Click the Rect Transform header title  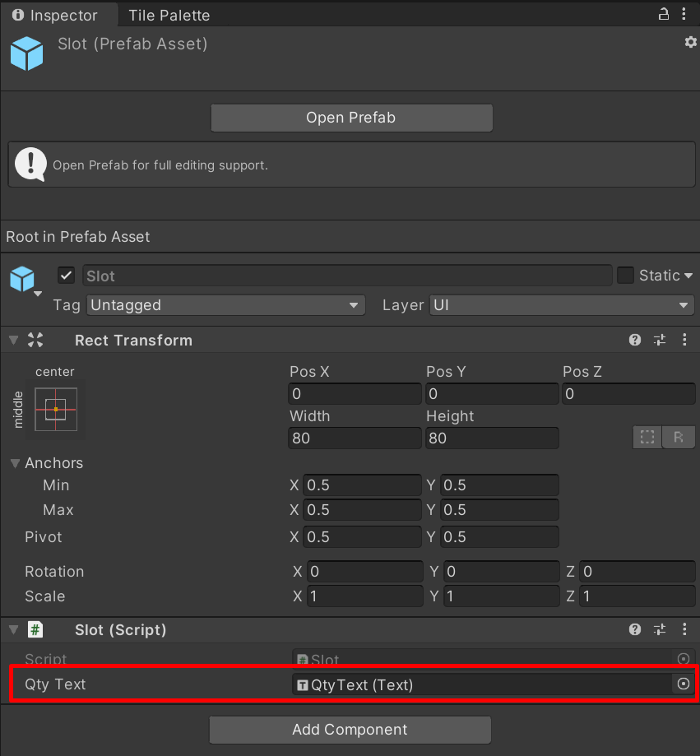(133, 341)
